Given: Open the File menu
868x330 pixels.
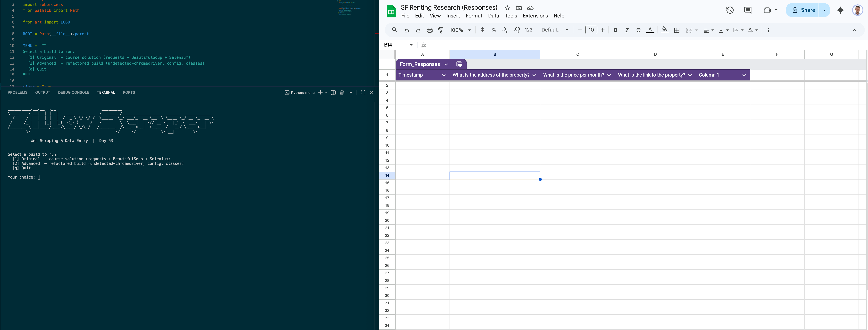Looking at the screenshot, I should coord(405,16).
